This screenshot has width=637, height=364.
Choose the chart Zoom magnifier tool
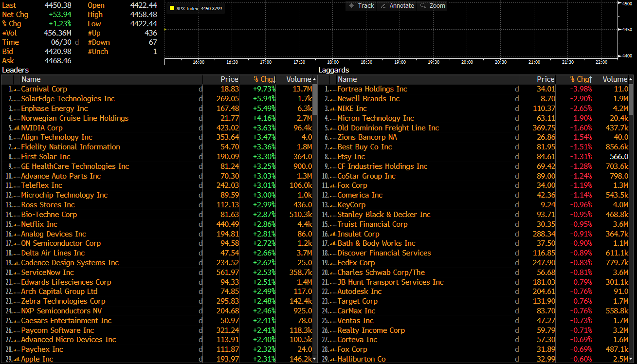(x=432, y=5)
